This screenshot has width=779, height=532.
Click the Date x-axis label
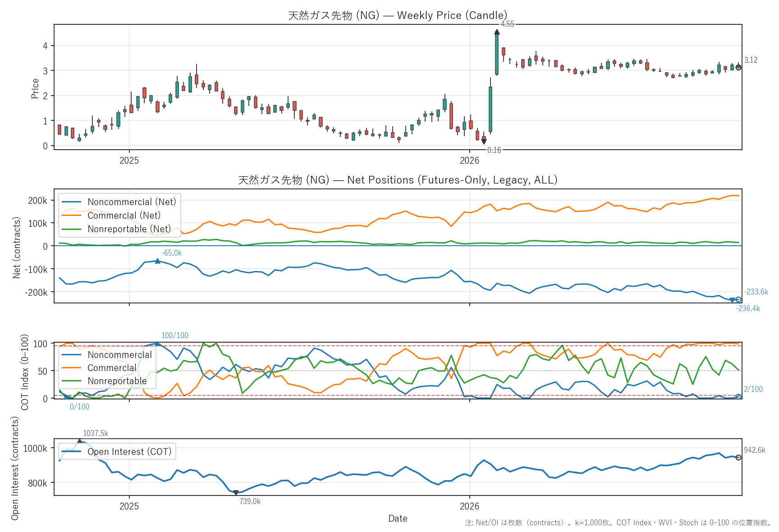pyautogui.click(x=398, y=518)
